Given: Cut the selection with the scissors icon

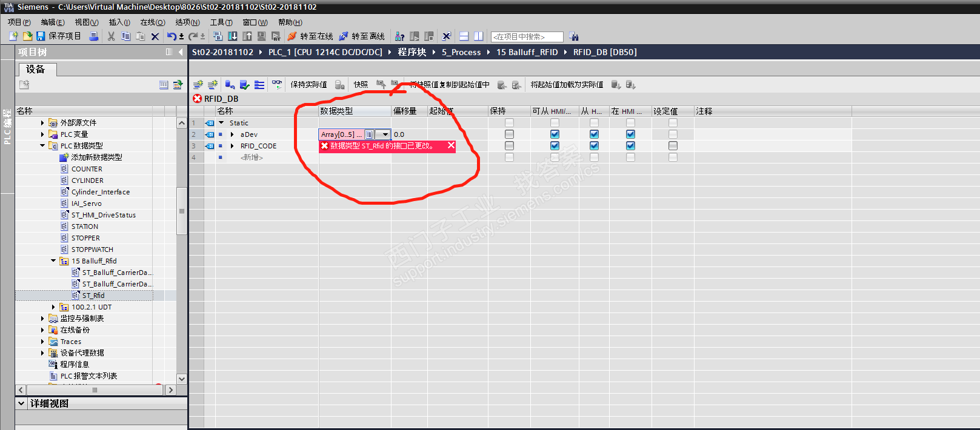Looking at the screenshot, I should click(111, 36).
